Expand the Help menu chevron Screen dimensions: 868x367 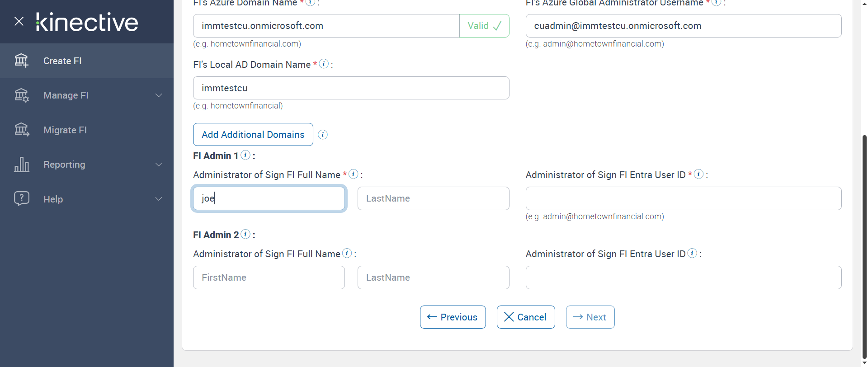[x=159, y=199]
